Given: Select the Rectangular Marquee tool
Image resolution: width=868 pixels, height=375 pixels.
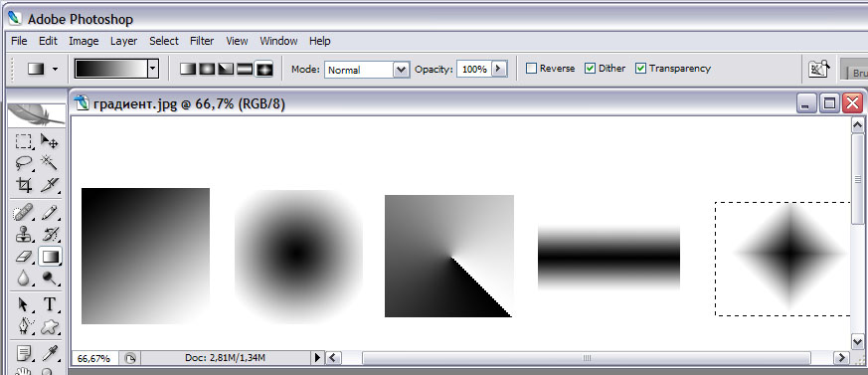Looking at the screenshot, I should (23, 142).
